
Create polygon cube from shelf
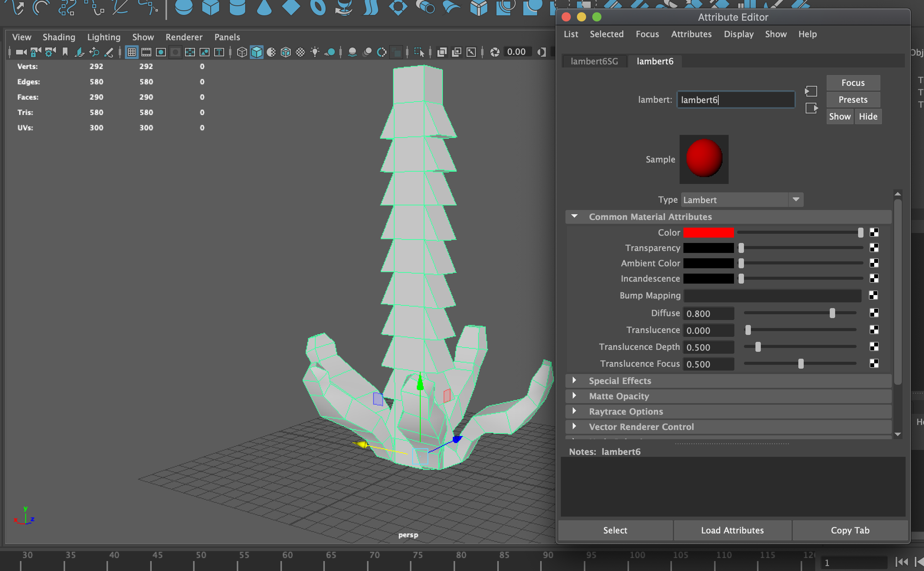210,8
